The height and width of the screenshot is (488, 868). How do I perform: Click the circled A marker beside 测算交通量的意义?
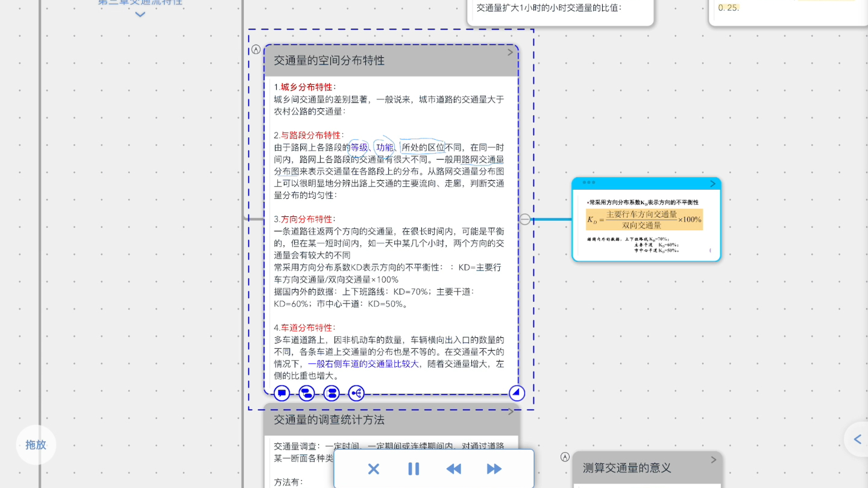tap(565, 457)
